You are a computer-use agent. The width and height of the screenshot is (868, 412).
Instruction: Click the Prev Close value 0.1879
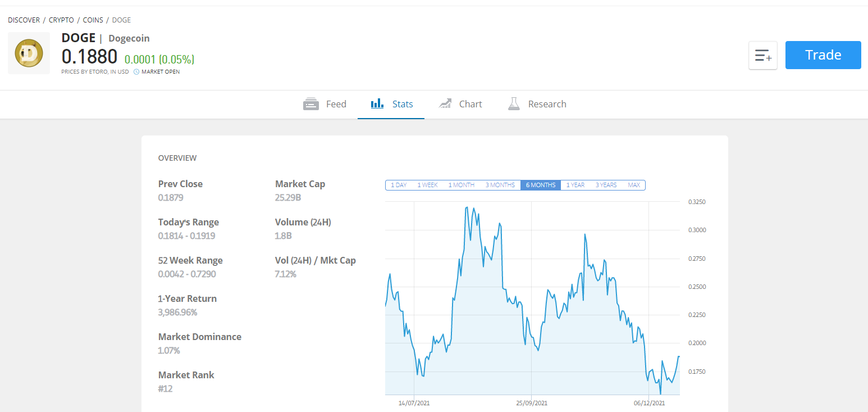pos(171,198)
